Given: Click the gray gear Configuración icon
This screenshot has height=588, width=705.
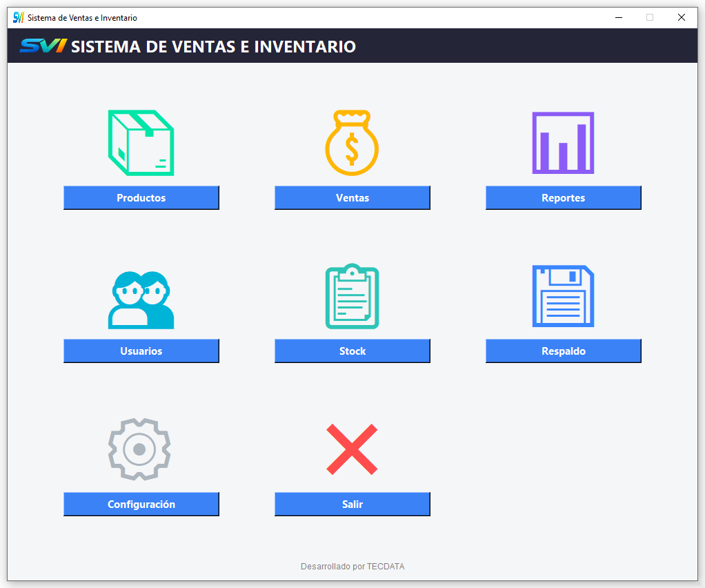Looking at the screenshot, I should click(139, 449).
